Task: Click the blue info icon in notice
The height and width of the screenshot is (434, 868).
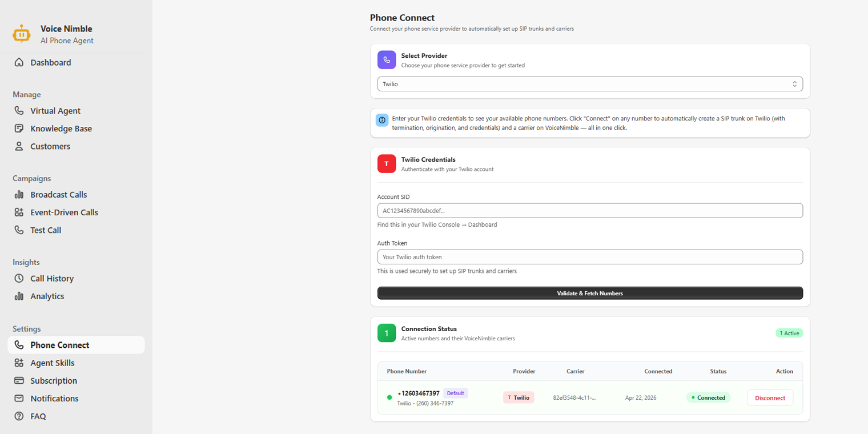Action: tap(382, 120)
